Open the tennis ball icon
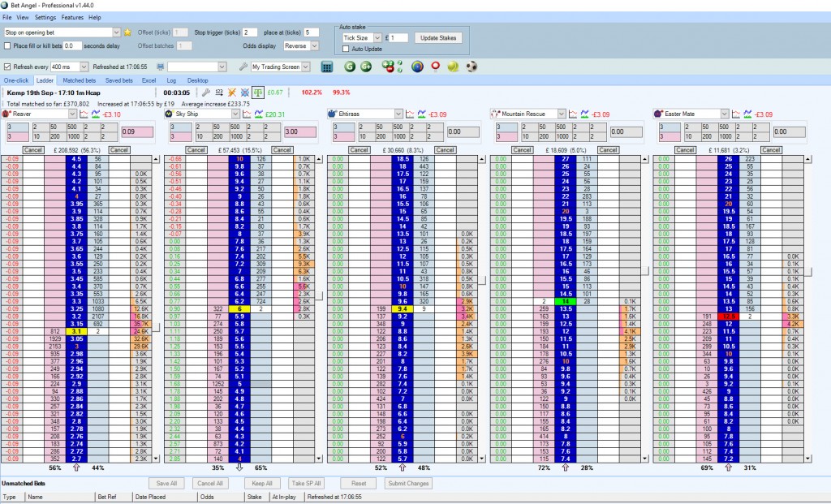The width and height of the screenshot is (831, 504). point(453,67)
